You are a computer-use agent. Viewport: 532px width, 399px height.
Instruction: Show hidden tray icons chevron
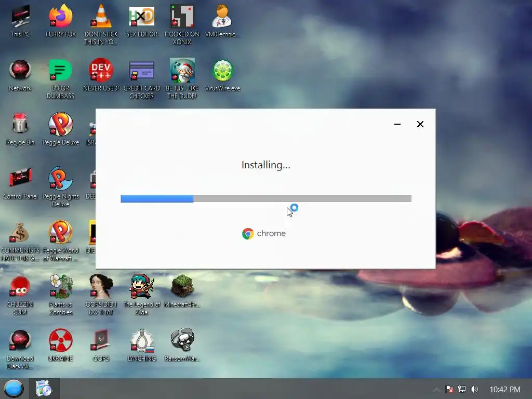(x=436, y=389)
